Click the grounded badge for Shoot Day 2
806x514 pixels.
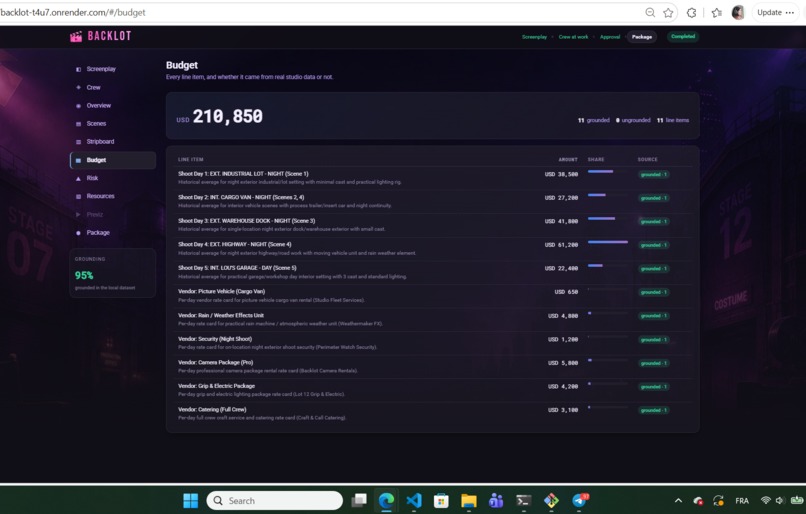[653, 198]
